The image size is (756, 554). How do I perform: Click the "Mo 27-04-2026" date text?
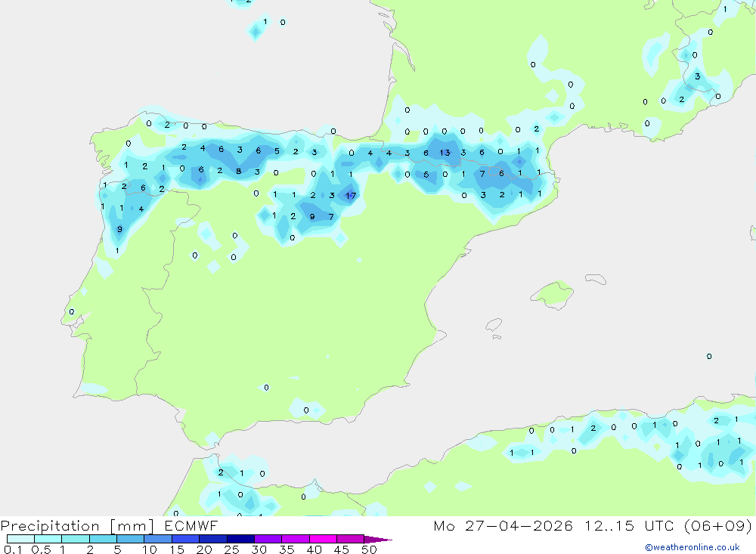pyautogui.click(x=503, y=525)
